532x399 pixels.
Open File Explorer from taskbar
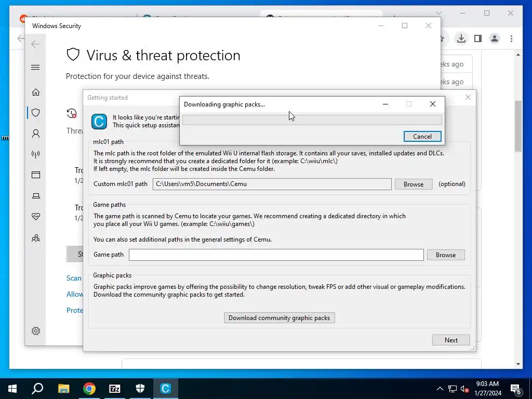coord(63,389)
